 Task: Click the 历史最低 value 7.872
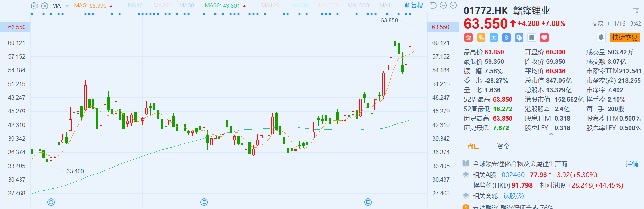(501, 128)
